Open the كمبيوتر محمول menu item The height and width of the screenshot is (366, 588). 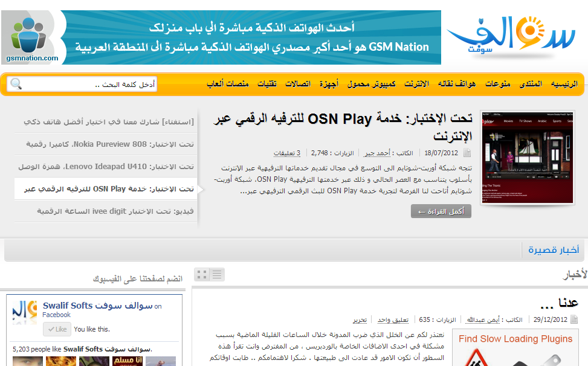point(371,84)
